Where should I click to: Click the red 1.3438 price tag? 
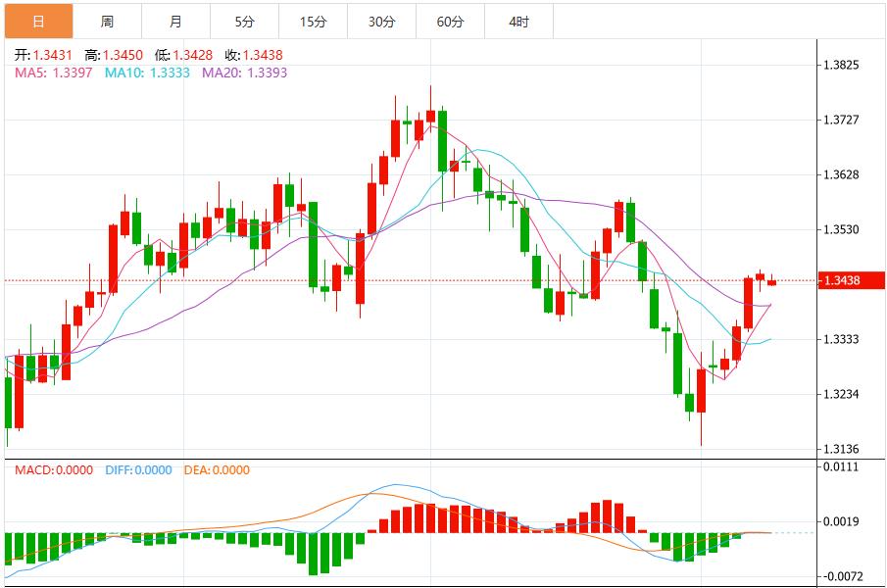click(x=849, y=280)
